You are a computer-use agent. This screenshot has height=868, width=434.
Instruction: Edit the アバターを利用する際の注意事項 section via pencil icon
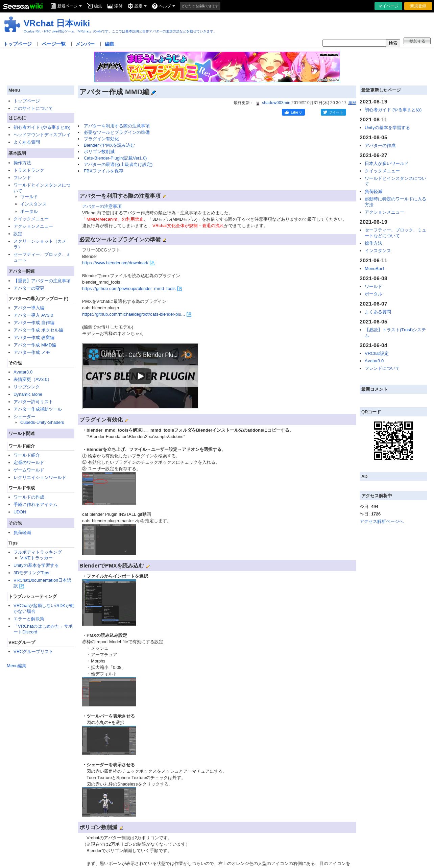pyautogui.click(x=165, y=196)
